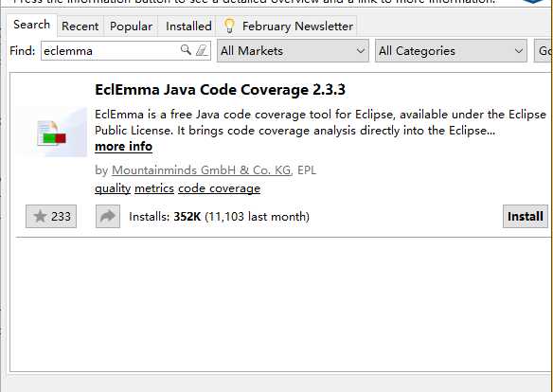553x392 pixels.
Task: Click the code coverage tag link
Action: click(x=219, y=188)
